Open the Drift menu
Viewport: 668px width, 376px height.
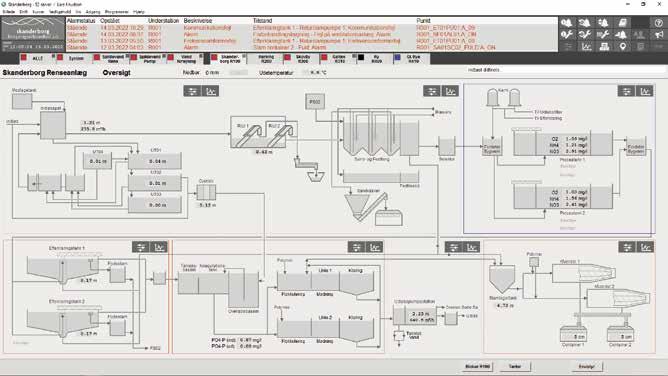[23, 12]
